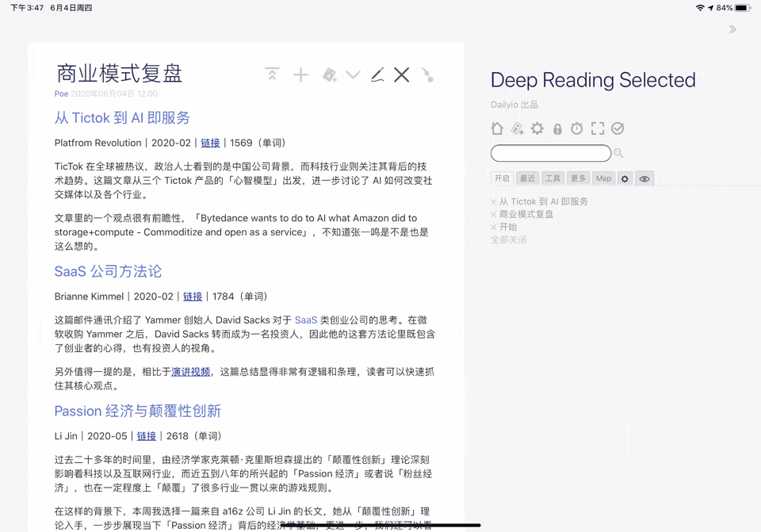
Task: Close 商业模式复盘 from open list
Action: point(494,215)
